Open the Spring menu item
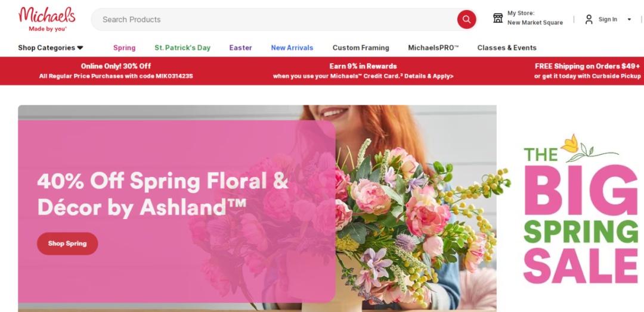The width and height of the screenshot is (644, 312). [125, 48]
